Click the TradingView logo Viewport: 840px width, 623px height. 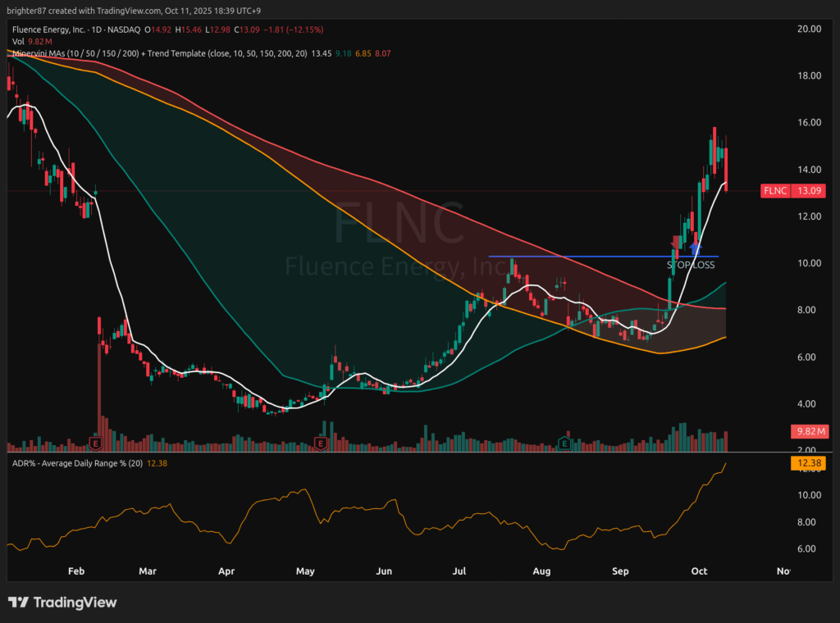tap(62, 603)
